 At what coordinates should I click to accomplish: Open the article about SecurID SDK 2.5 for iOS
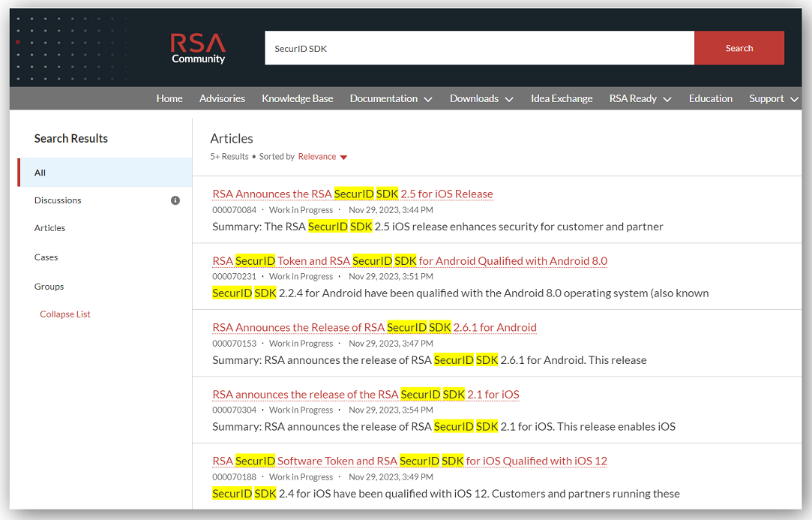coord(352,194)
